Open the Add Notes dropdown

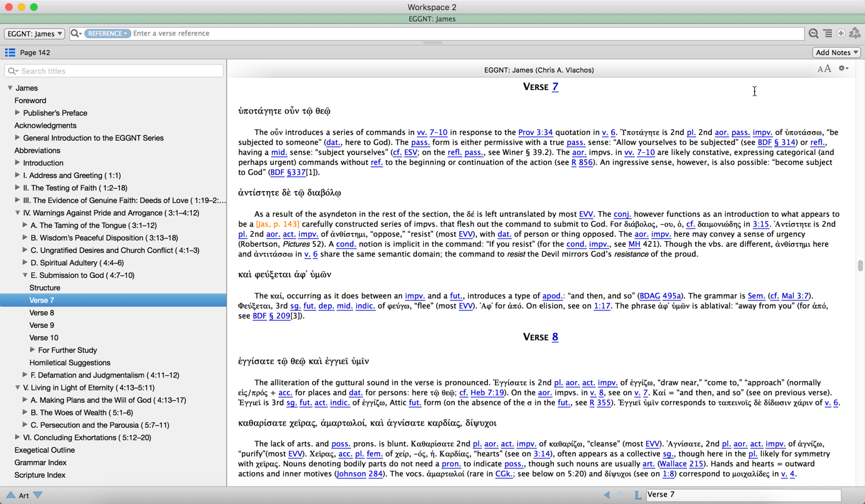click(837, 52)
